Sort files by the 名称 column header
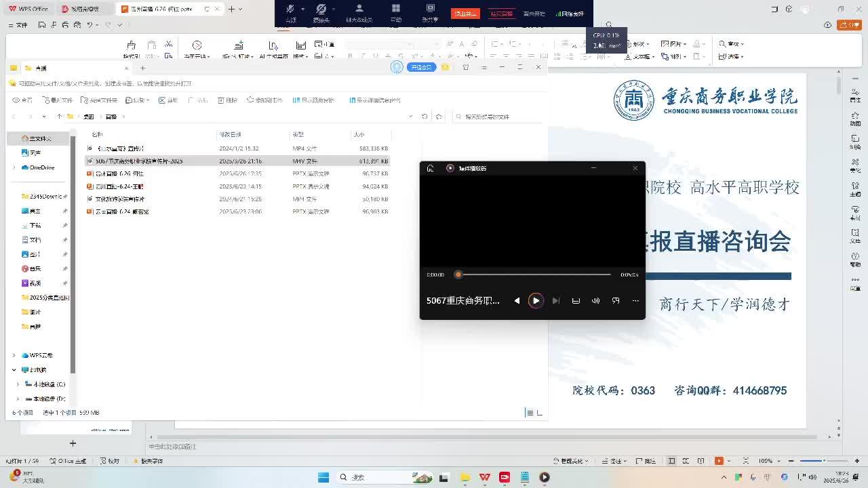Screen dimensions: 868x488 click(97, 134)
